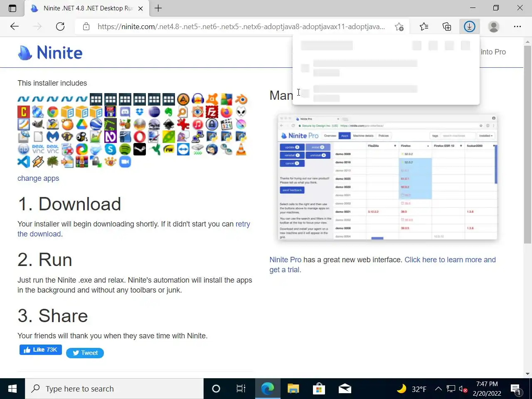
Task: Click the Skype icon
Action: (111, 149)
